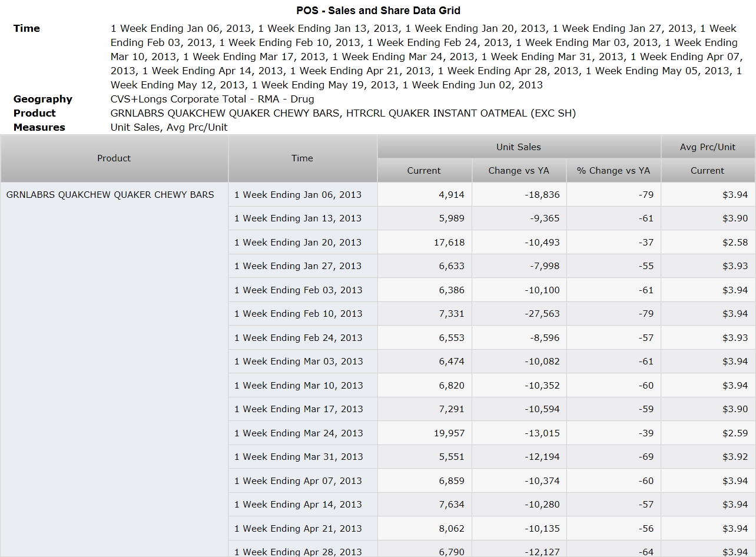Click change value -27,563
The image size is (756, 557).
click(x=542, y=314)
